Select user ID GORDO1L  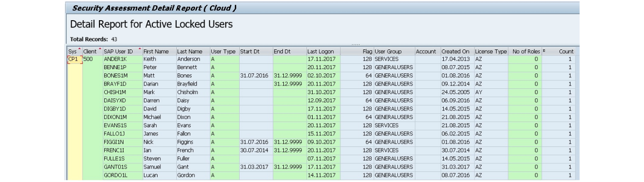(122, 175)
